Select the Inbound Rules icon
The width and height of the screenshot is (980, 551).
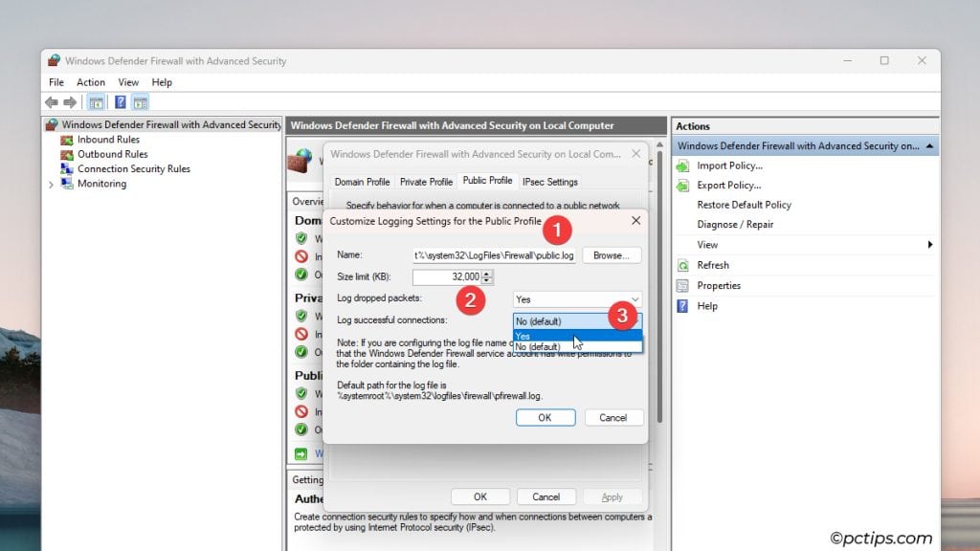click(x=69, y=139)
